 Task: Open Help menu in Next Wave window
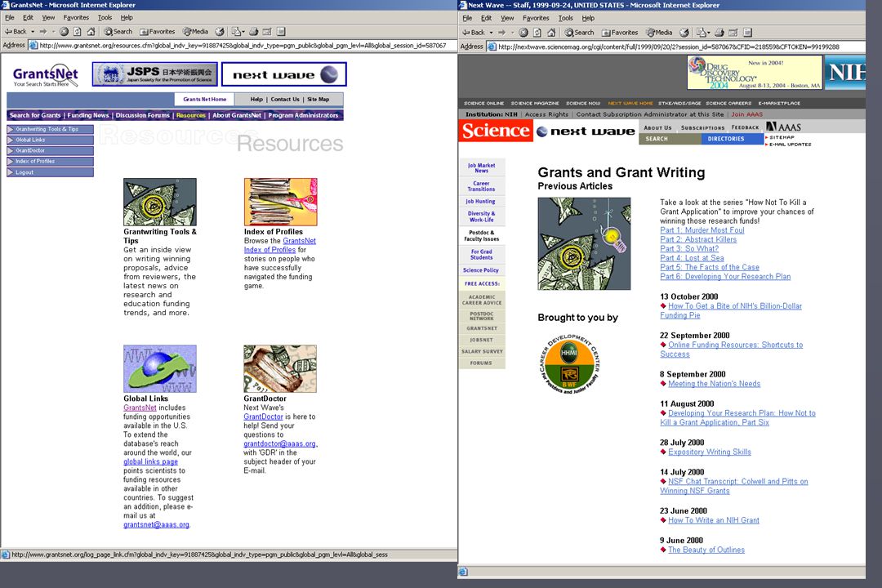coord(588,18)
